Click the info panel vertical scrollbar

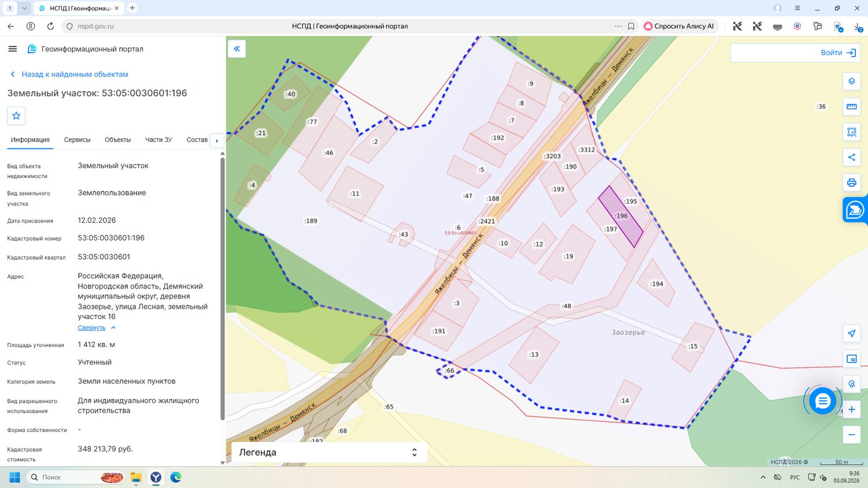[x=222, y=289]
